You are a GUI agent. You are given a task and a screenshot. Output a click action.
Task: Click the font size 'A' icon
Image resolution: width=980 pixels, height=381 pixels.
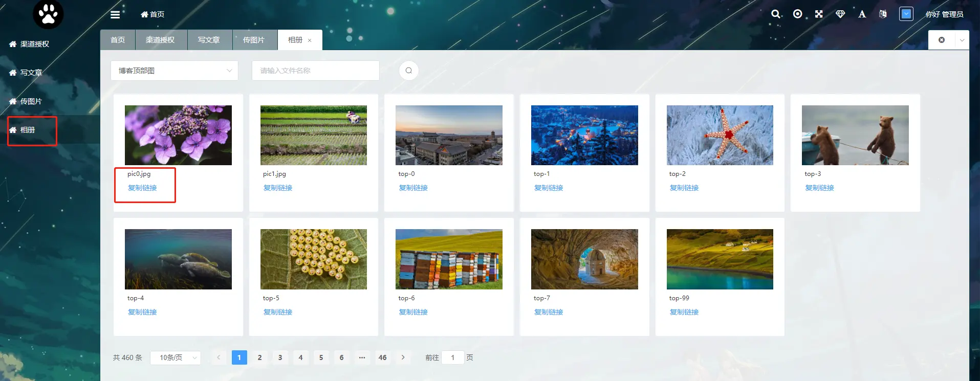pyautogui.click(x=862, y=14)
